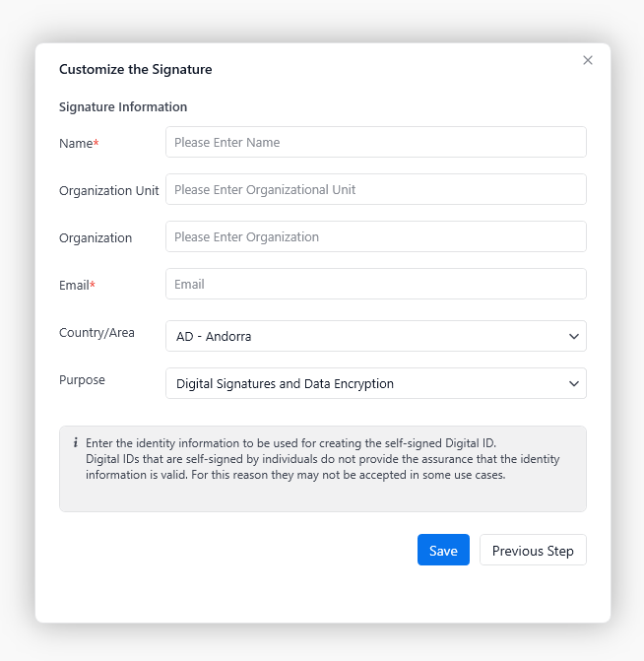Focus the Please Enter Name field
The height and width of the screenshot is (661, 644).
pos(375,142)
